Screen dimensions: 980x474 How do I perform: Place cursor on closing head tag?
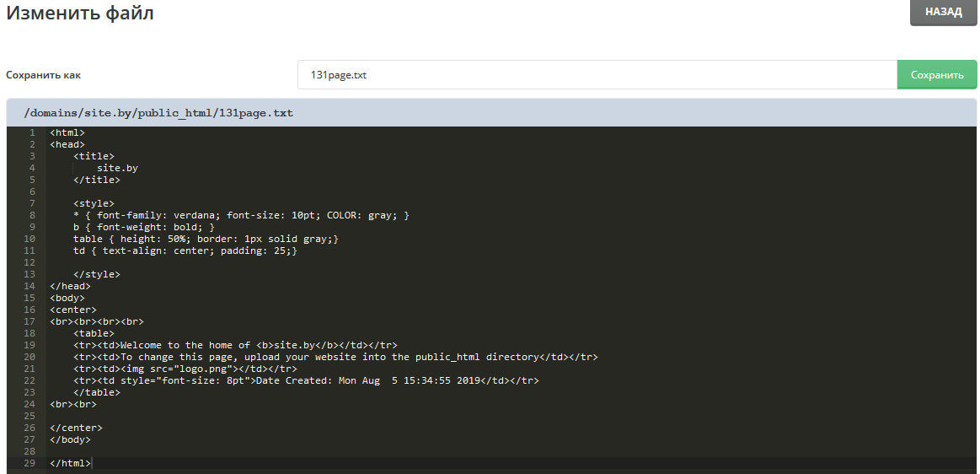tap(70, 286)
